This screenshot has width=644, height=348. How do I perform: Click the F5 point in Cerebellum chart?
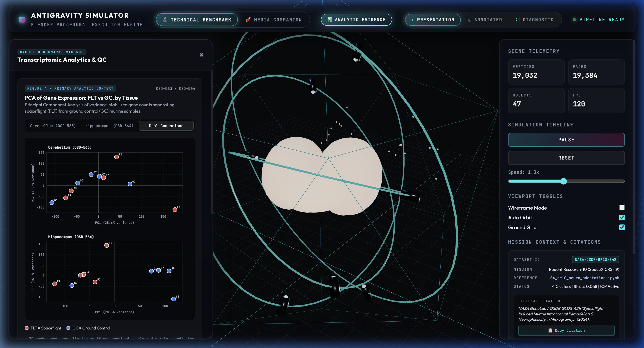click(116, 157)
